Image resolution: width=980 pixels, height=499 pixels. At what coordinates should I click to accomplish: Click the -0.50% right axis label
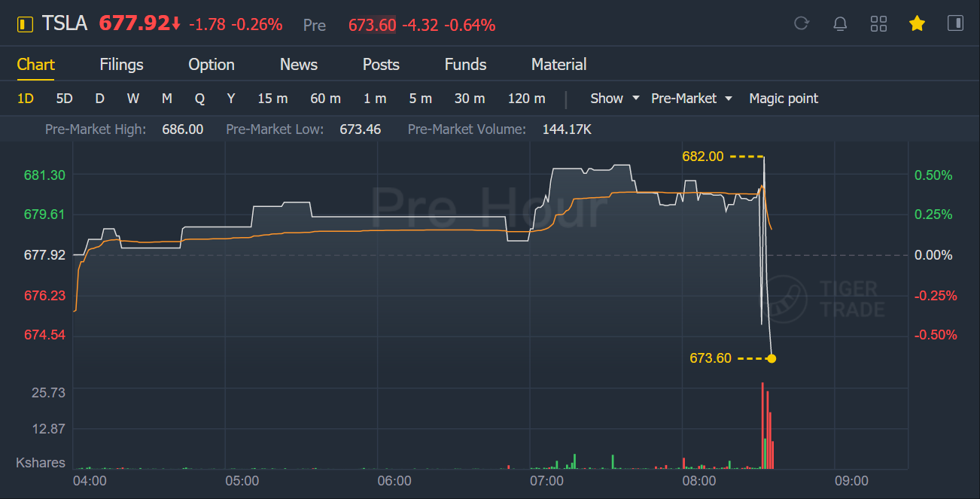pos(936,334)
